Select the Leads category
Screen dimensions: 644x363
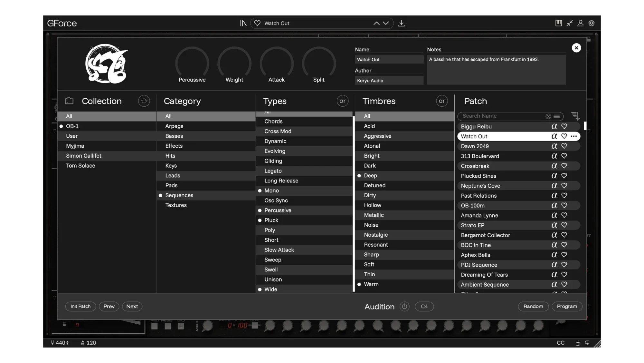[x=206, y=175]
